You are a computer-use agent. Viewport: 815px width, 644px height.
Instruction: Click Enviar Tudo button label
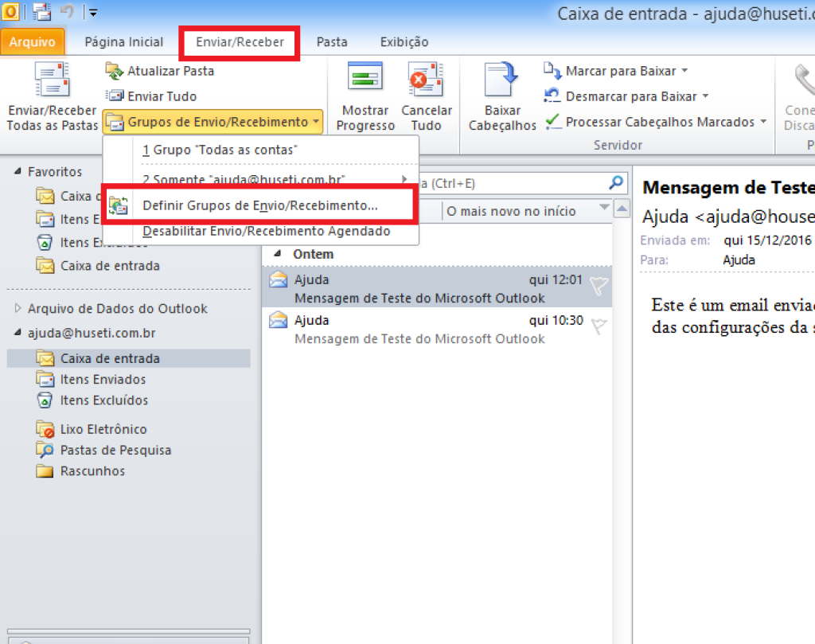(162, 96)
